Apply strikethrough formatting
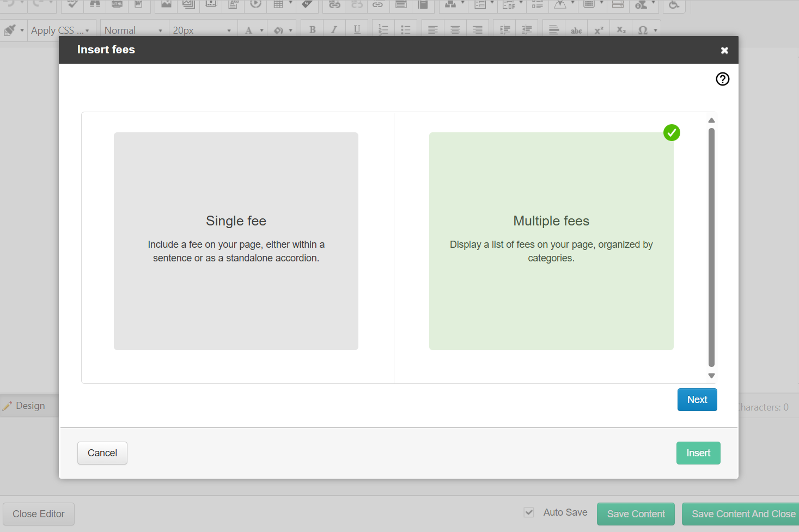This screenshot has height=532, width=799. (576, 29)
